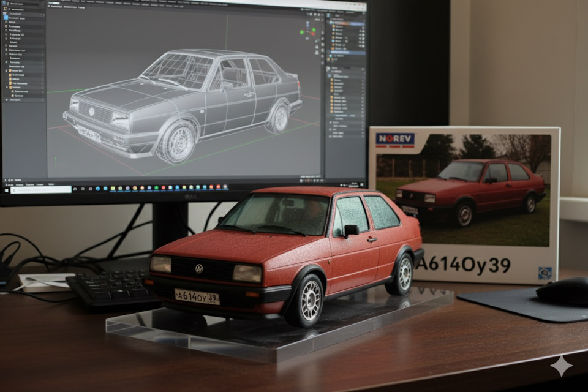Select the highlighted blue tool in left panel
The image size is (588, 392).
(x=6, y=18)
